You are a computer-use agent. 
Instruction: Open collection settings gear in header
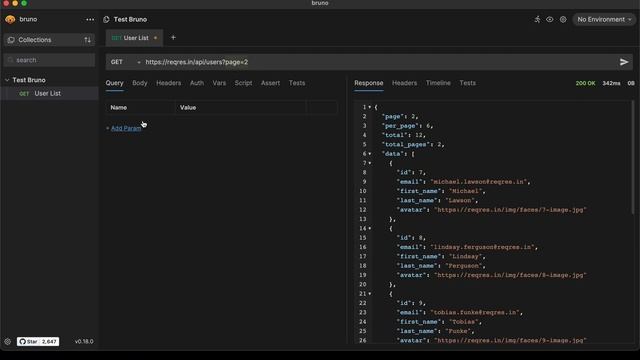563,19
